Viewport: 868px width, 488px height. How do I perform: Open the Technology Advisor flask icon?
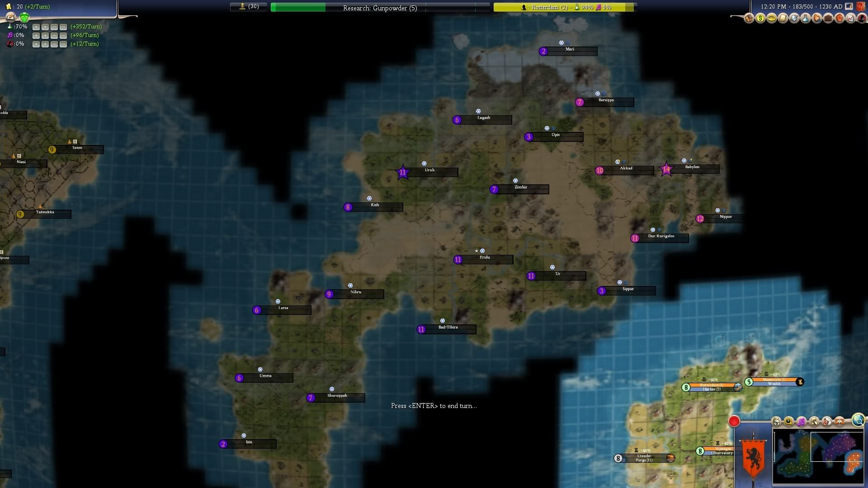806,18
